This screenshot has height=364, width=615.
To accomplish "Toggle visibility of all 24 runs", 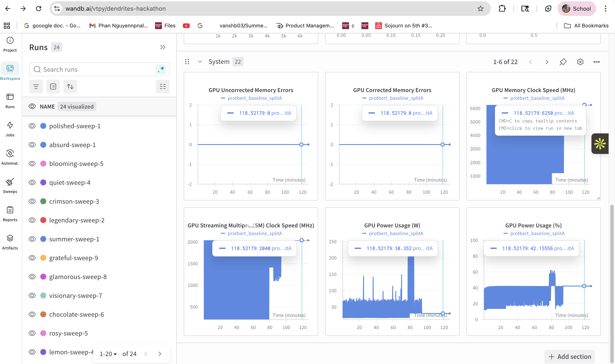I will pos(32,106).
